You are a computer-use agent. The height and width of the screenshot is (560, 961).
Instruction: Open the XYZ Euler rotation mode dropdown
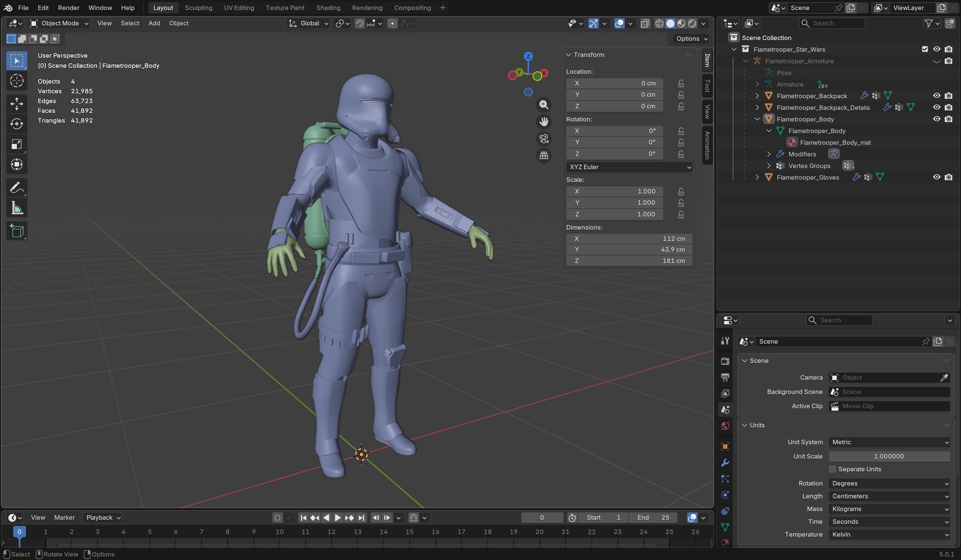(629, 167)
